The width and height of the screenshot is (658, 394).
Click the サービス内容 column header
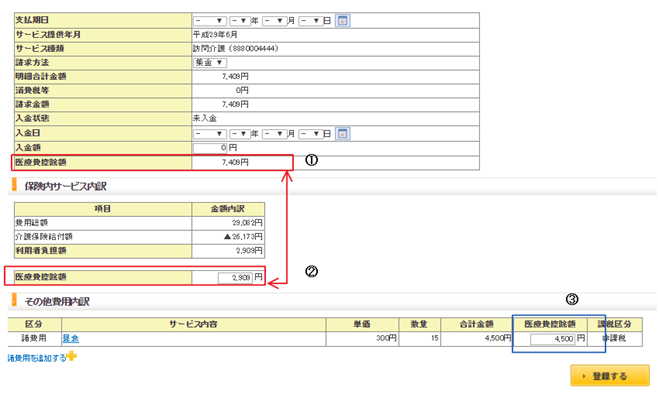coord(193,324)
